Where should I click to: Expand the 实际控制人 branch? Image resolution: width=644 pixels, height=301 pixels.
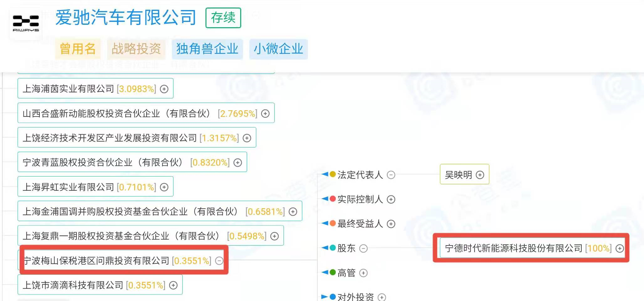click(x=391, y=199)
